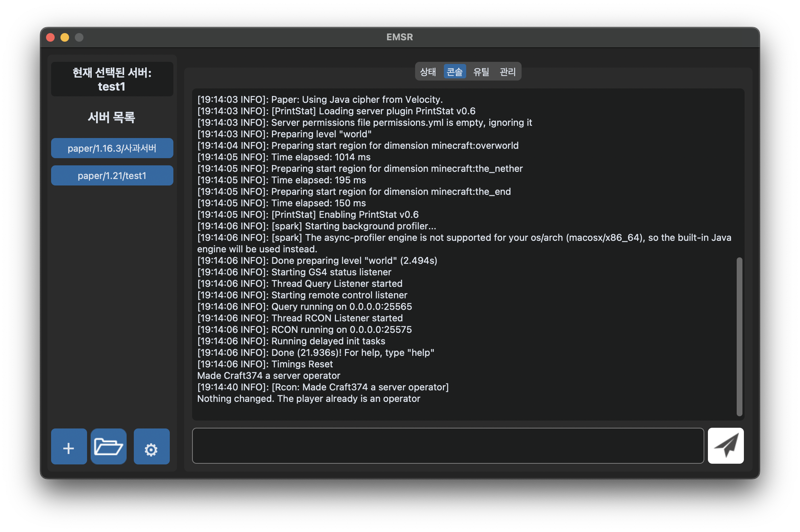This screenshot has height=532, width=800.
Task: Click log line 'Thread RCON Listener started'
Action: (x=300, y=318)
